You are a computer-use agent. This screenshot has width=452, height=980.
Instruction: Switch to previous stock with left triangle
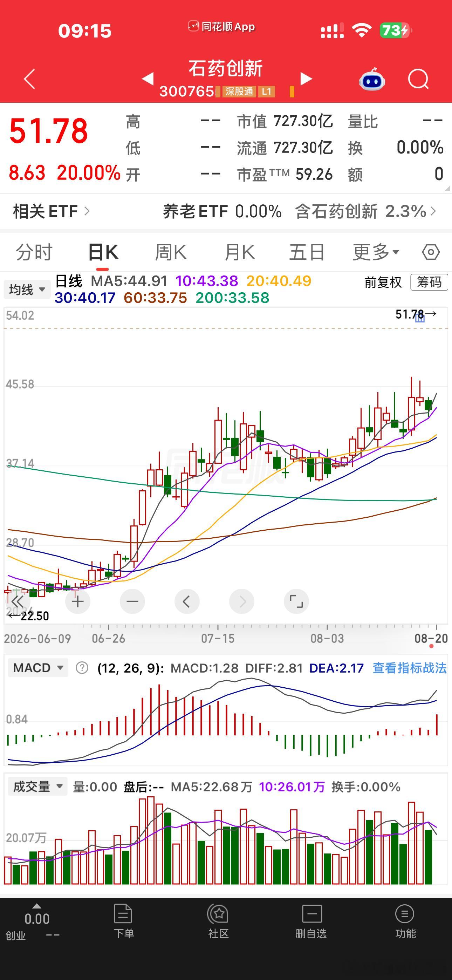pos(148,79)
